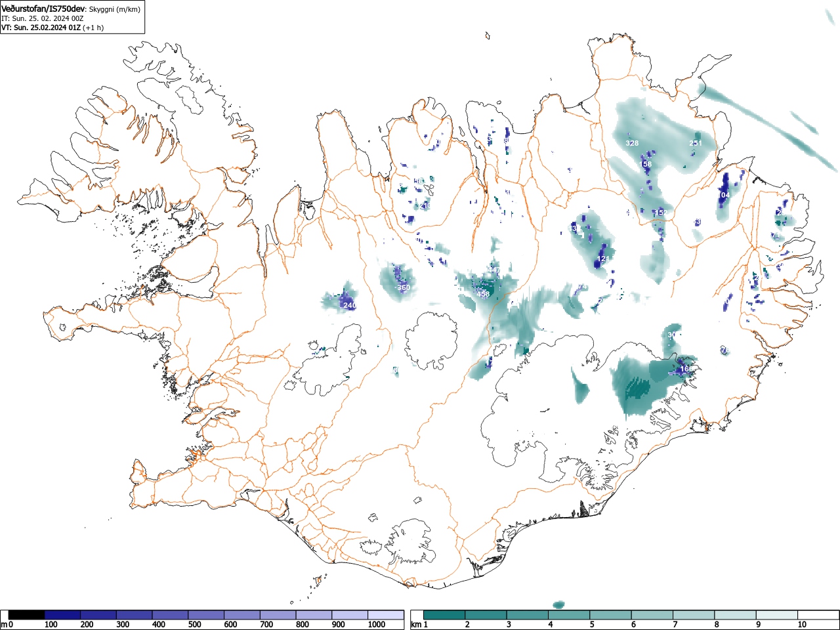Click the 152 value label on map
840x630 pixels.
coord(661,213)
